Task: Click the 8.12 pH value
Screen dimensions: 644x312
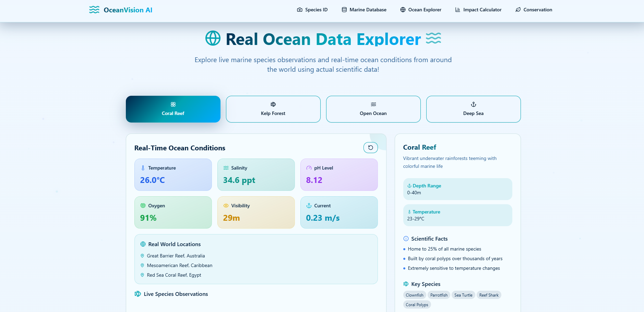Action: click(314, 180)
